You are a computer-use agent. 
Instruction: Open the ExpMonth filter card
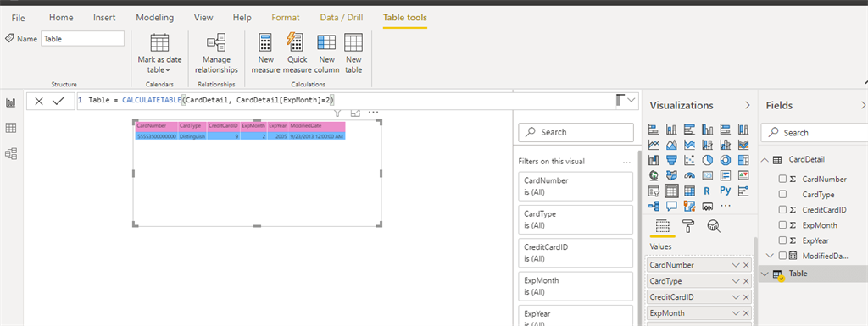tap(576, 285)
